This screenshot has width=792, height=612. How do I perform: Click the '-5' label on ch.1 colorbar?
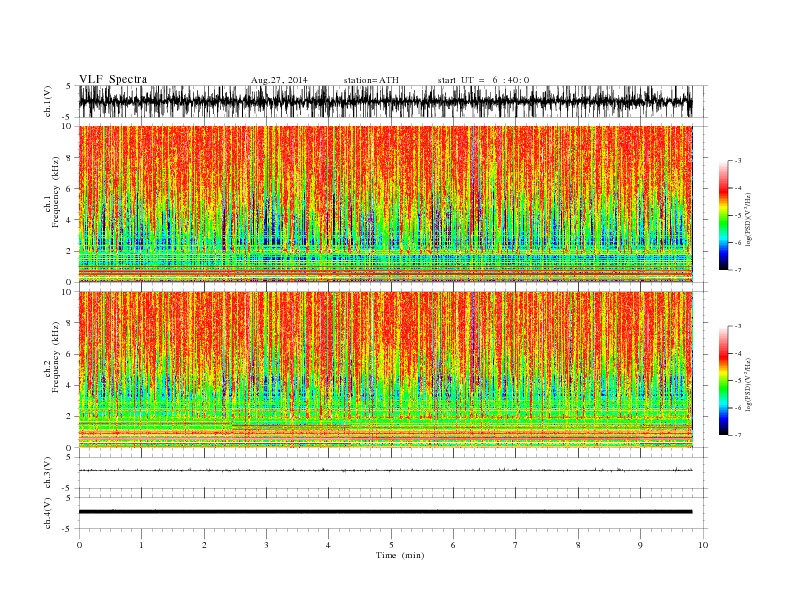coord(737,216)
